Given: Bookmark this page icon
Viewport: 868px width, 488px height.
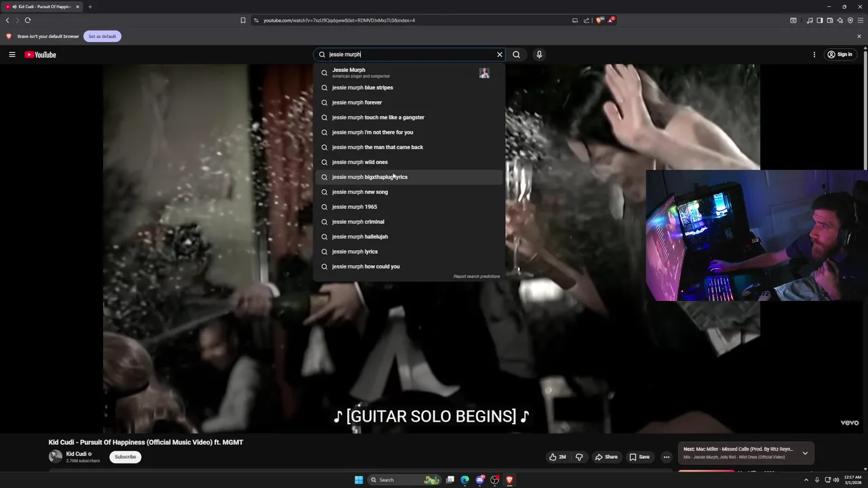Looking at the screenshot, I should pos(243,20).
